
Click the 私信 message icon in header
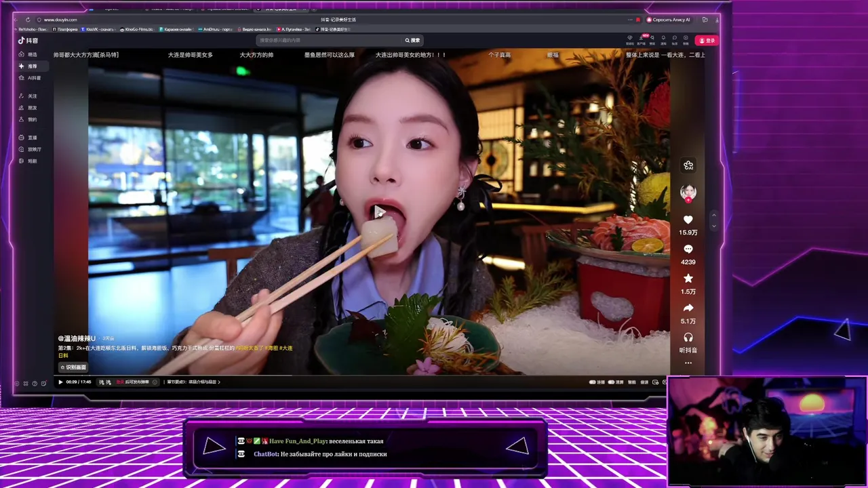(675, 38)
